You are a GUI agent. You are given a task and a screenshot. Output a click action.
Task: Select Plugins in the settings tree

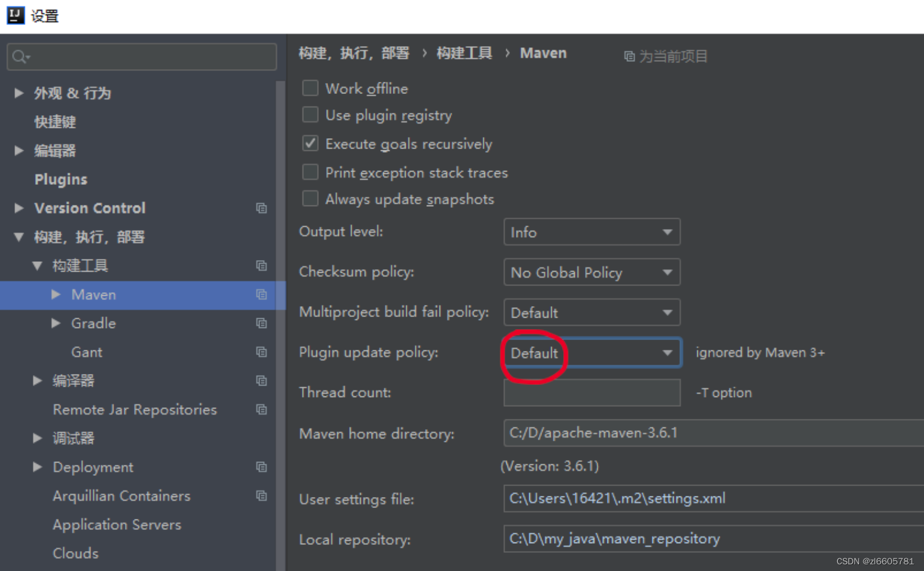[61, 179]
